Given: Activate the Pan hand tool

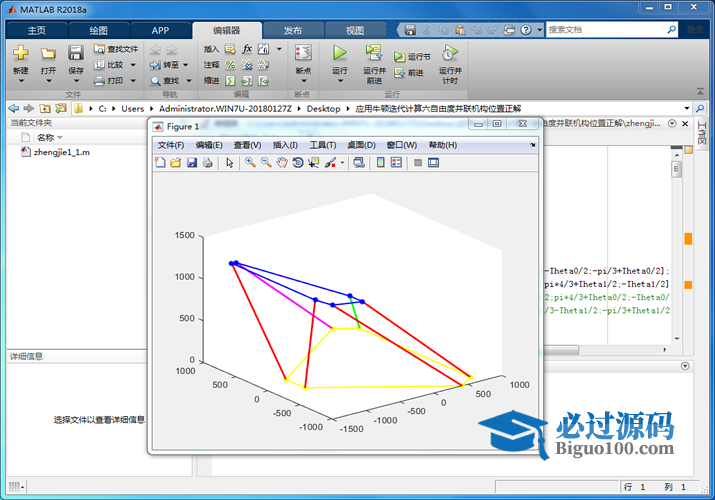Looking at the screenshot, I should coord(282,163).
